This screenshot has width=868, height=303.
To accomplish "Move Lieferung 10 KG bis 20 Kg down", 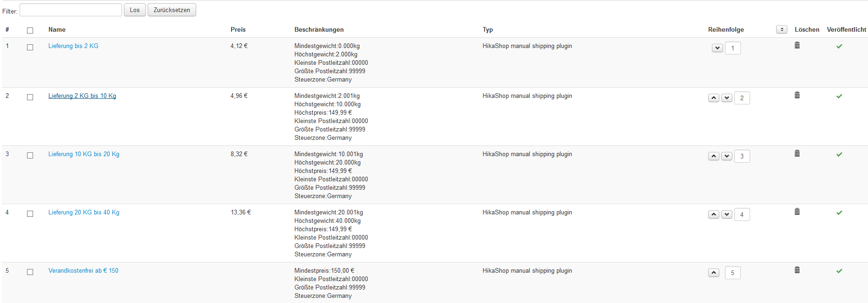I will click(x=727, y=156).
